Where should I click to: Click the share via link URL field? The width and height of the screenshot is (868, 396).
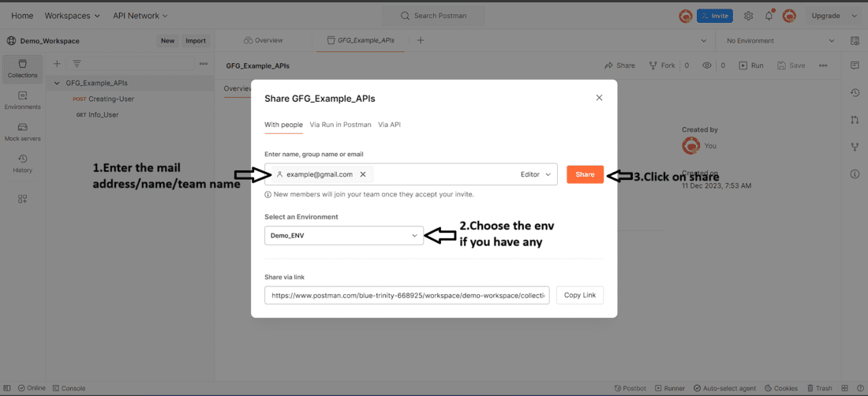pyautogui.click(x=407, y=295)
